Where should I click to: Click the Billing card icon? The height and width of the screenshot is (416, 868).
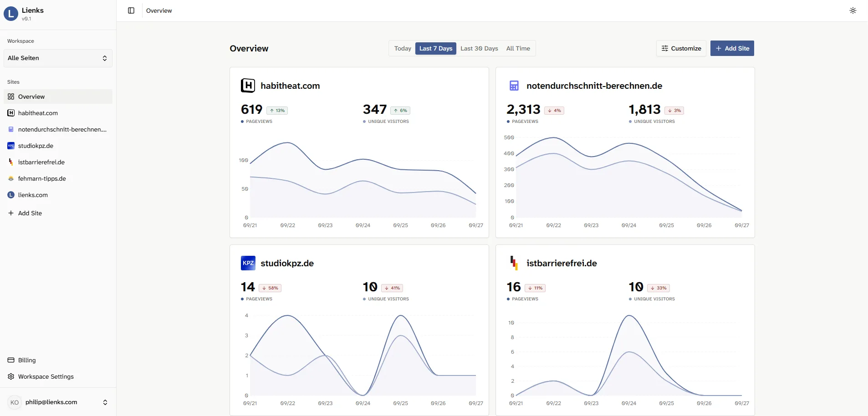pos(11,360)
